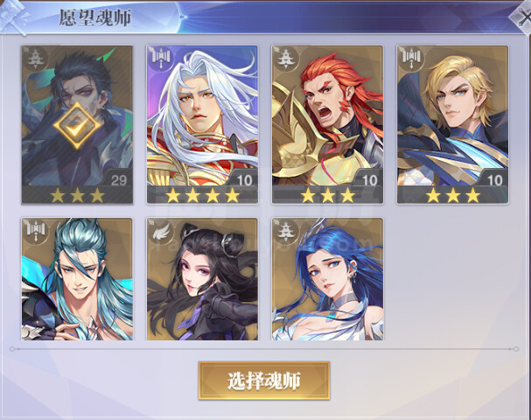
Task: Select the white-haired four-star soul master
Action: (202, 124)
